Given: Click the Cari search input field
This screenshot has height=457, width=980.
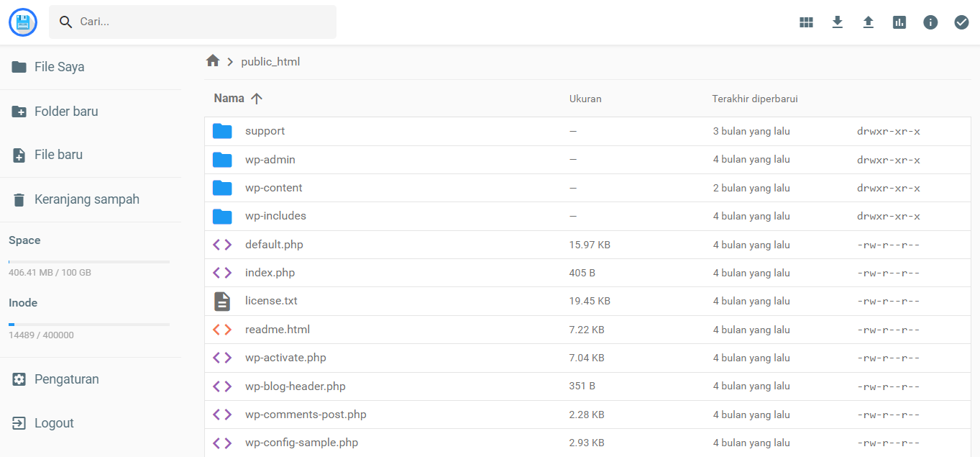Looking at the screenshot, I should pyautogui.click(x=193, y=21).
